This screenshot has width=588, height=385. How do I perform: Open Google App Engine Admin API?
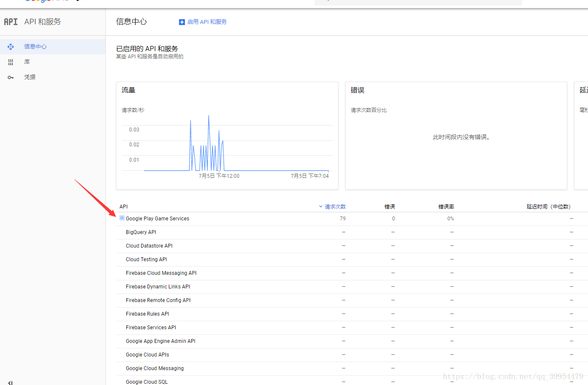pyautogui.click(x=161, y=341)
